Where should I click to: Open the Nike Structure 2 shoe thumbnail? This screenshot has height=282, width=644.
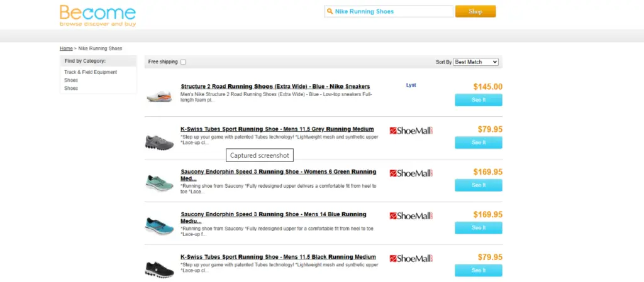point(159,96)
